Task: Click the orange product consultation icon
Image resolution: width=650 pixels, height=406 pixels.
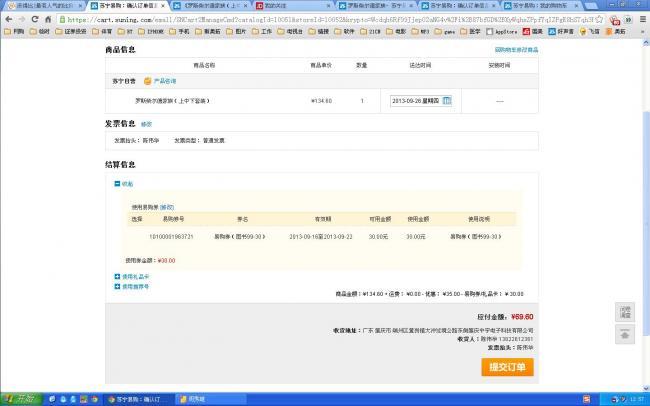Action: (148, 81)
